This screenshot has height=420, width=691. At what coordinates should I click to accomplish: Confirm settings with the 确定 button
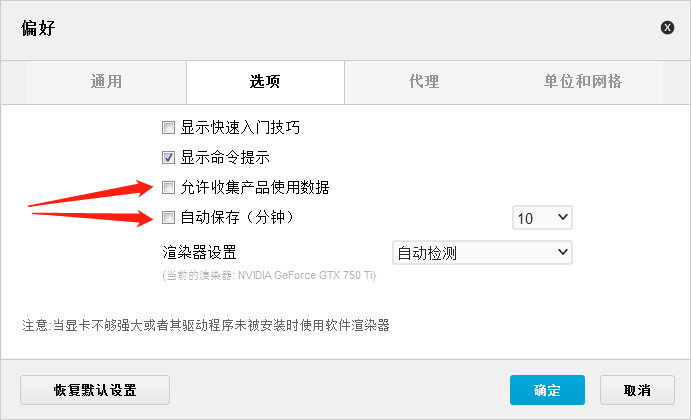coord(547,390)
